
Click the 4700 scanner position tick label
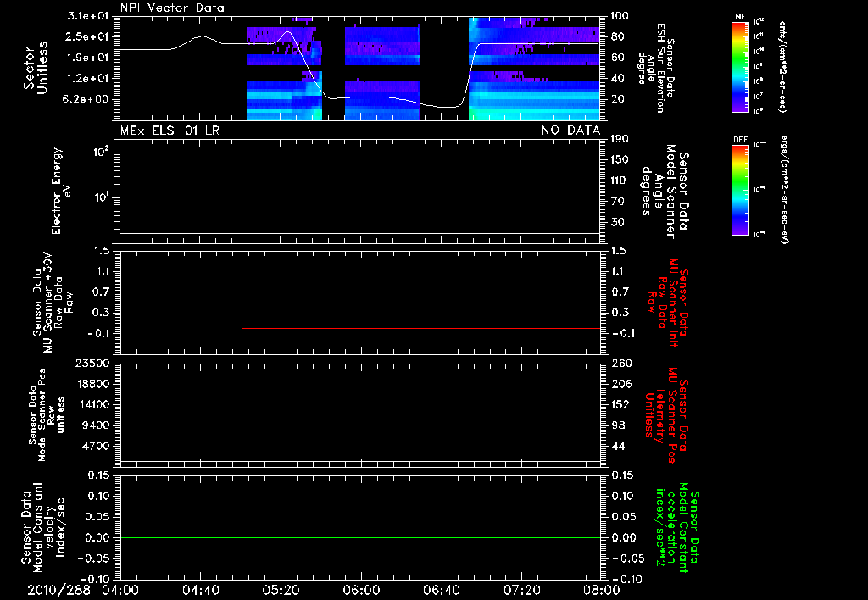(96, 446)
